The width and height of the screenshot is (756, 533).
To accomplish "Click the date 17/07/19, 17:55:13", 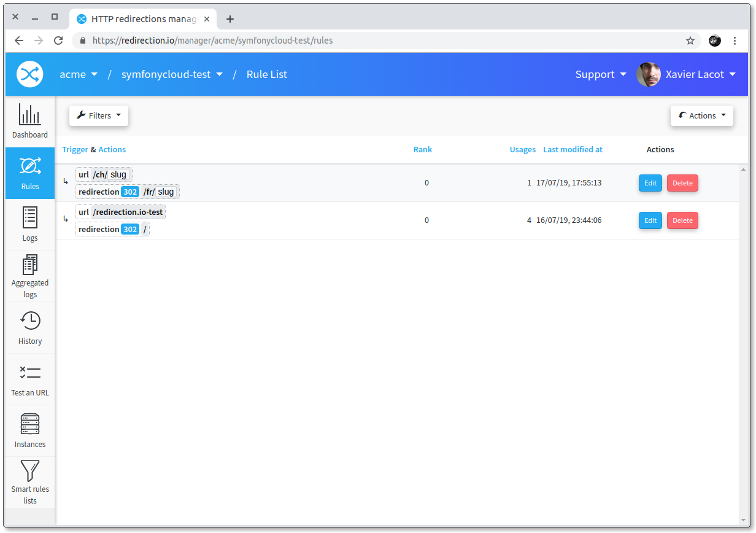I will click(569, 183).
